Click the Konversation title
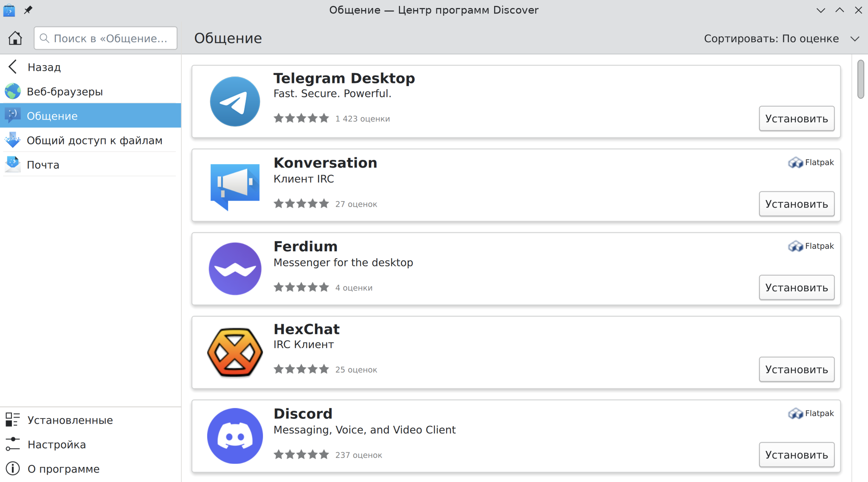The image size is (868, 482). coord(325,163)
